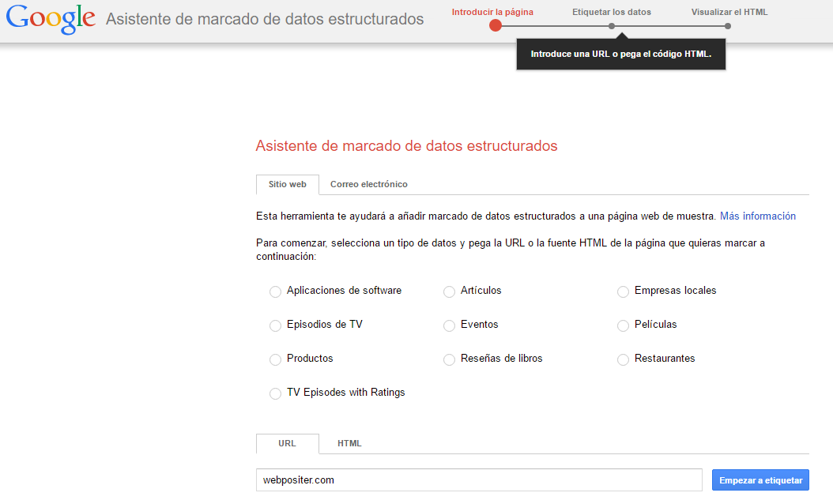Click the URL field containing webpositer.com

tap(479, 480)
